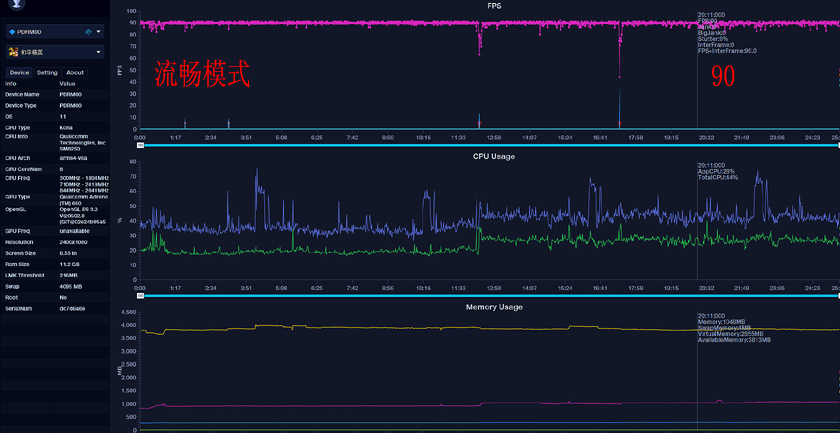Select the Screen Size row label
Screen dimensions: 840x433
(x=20, y=253)
